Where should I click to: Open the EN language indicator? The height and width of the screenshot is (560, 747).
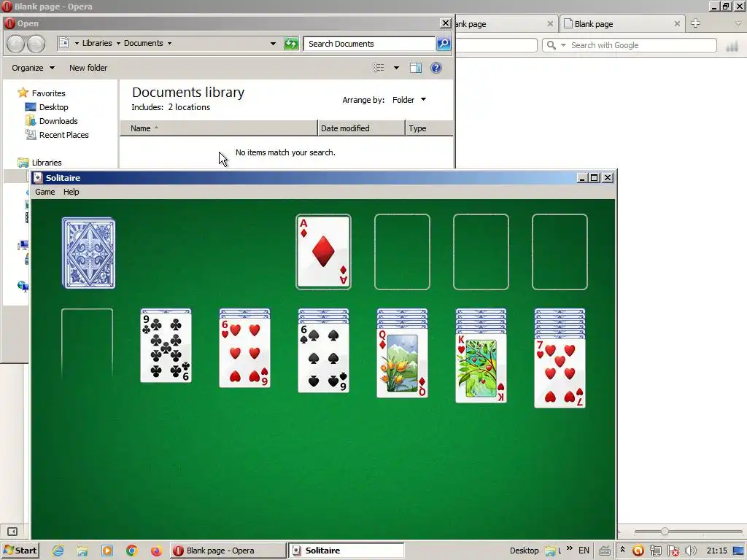(x=584, y=551)
